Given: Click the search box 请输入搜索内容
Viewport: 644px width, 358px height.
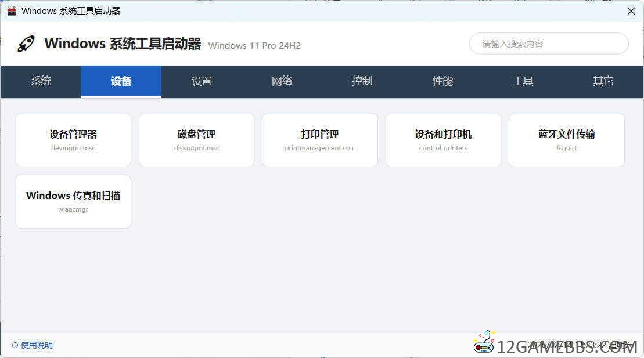Looking at the screenshot, I should click(549, 44).
